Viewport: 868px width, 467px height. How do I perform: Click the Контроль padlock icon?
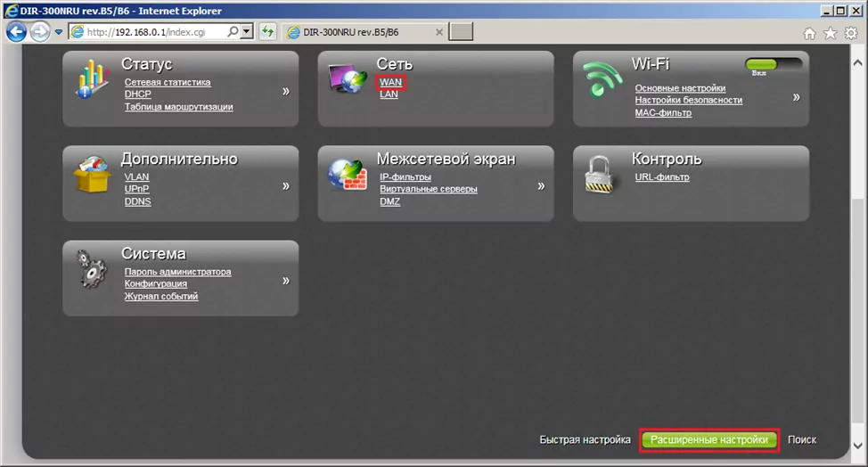(x=600, y=175)
